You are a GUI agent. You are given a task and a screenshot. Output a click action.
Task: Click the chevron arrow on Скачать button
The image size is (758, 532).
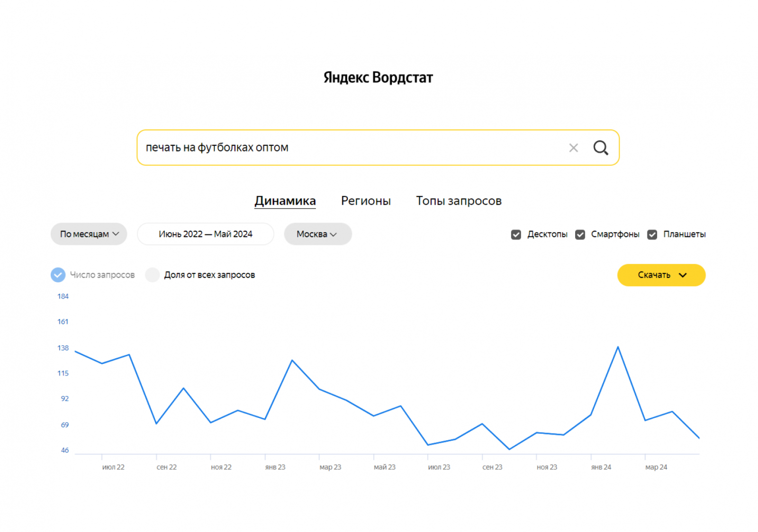tap(683, 275)
